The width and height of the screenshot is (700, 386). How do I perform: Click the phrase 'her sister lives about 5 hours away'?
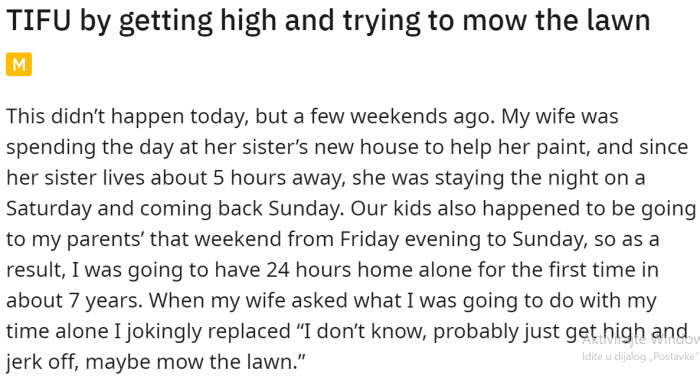176,178
